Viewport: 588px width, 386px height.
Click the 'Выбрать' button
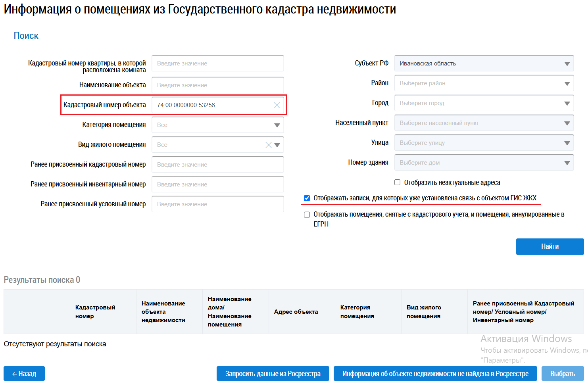point(563,374)
